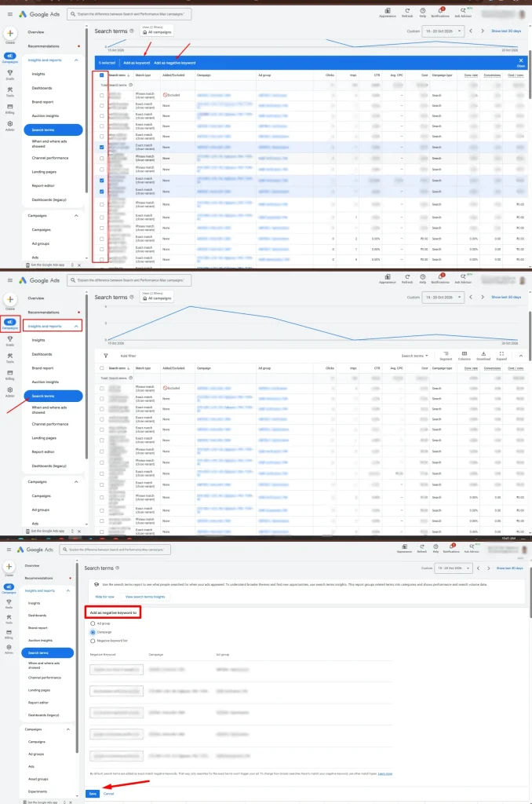Viewport: 532px width, 804px height.
Task: Open Ask Advisor icon in top screenshot
Action: click(x=463, y=11)
